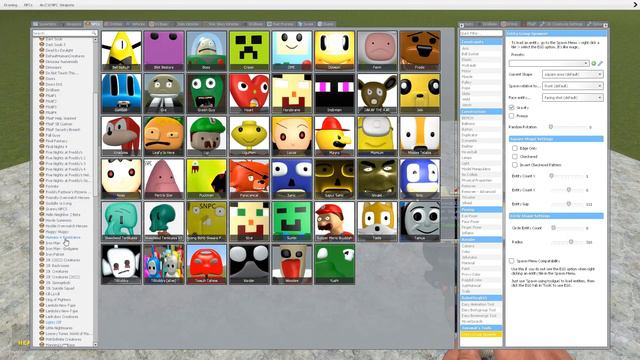Select the highlighted yellow Entity Group Spawner tool
This screenshot has width=640, height=360.
point(481,334)
